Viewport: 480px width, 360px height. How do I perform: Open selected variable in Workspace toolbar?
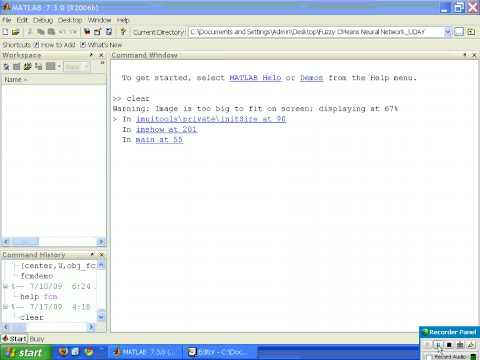(17, 67)
